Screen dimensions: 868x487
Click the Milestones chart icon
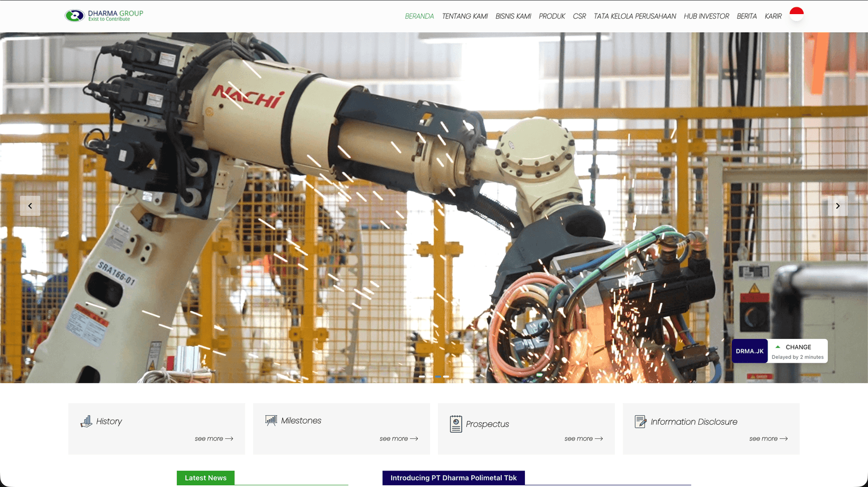tap(271, 420)
